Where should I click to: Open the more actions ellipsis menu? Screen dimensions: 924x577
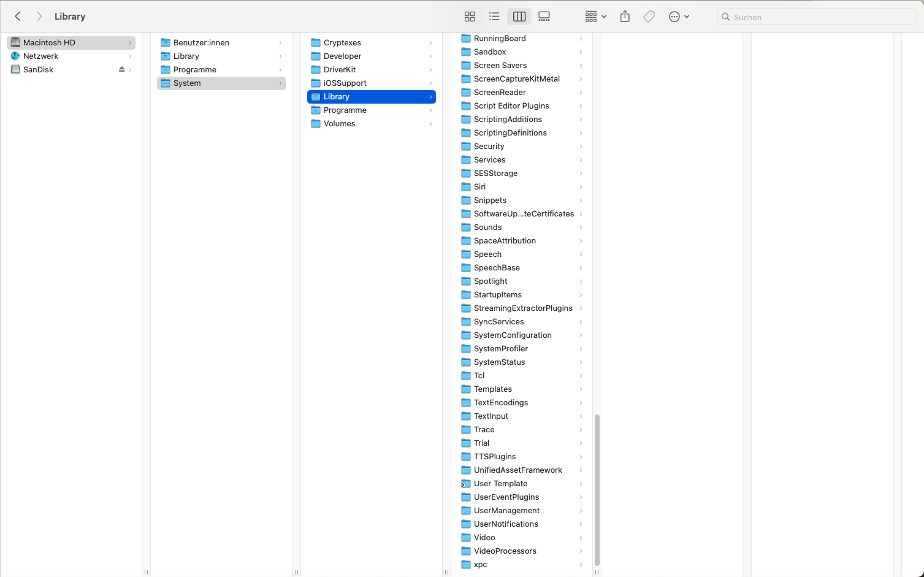click(679, 17)
